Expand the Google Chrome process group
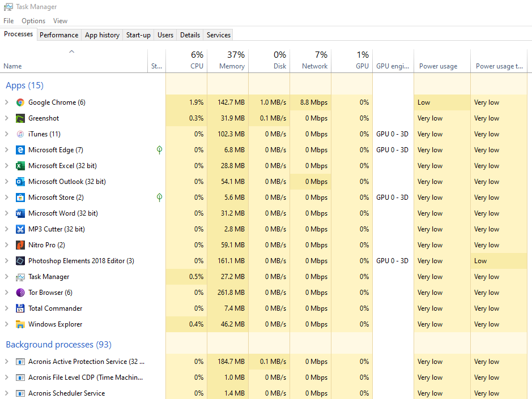The width and height of the screenshot is (532, 399). pyautogui.click(x=7, y=102)
